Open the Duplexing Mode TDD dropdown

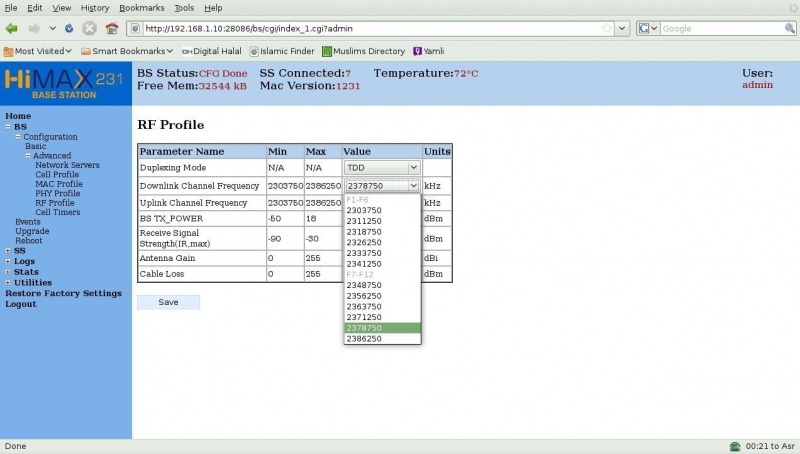[381, 168]
